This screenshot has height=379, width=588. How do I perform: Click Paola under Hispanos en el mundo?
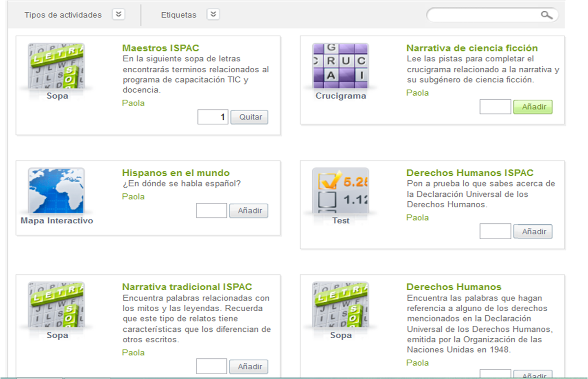(x=133, y=196)
